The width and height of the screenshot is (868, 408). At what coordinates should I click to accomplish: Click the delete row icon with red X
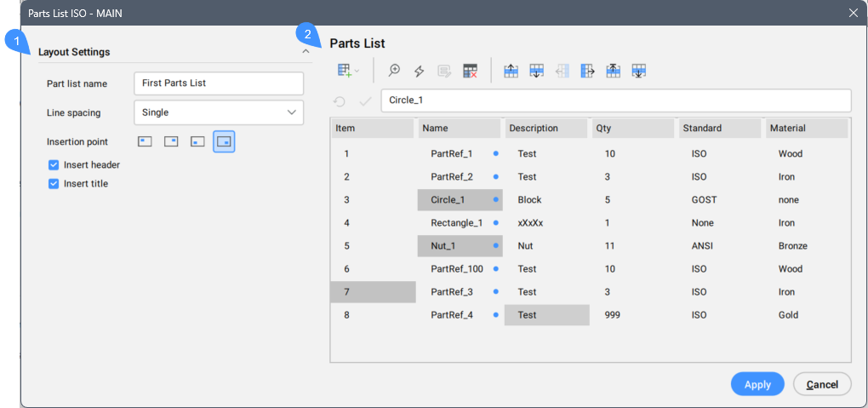click(470, 72)
